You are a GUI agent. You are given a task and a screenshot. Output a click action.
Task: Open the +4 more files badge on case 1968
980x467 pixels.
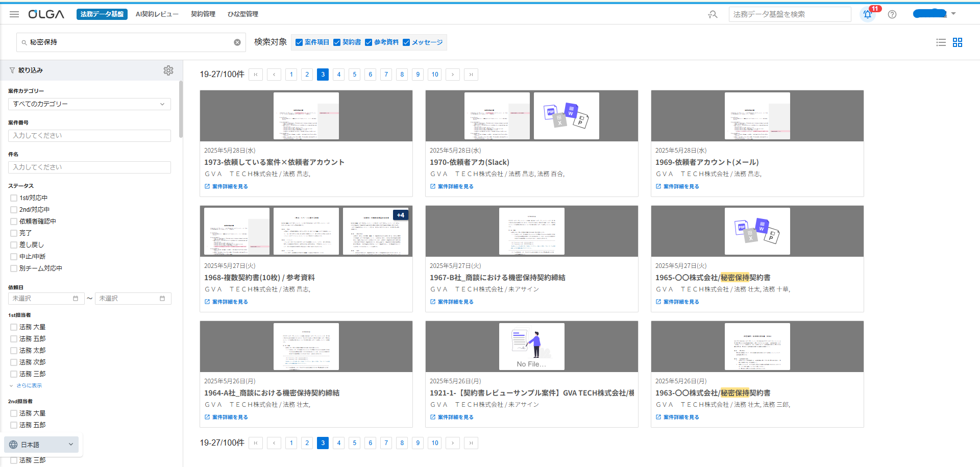pyautogui.click(x=401, y=215)
